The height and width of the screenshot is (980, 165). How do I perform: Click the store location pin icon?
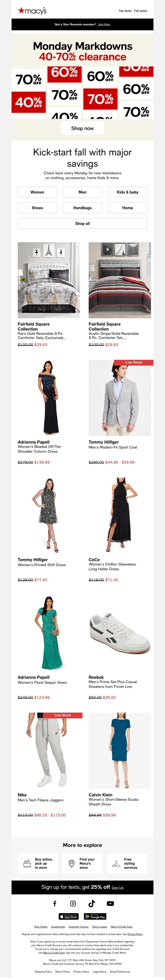72,864
